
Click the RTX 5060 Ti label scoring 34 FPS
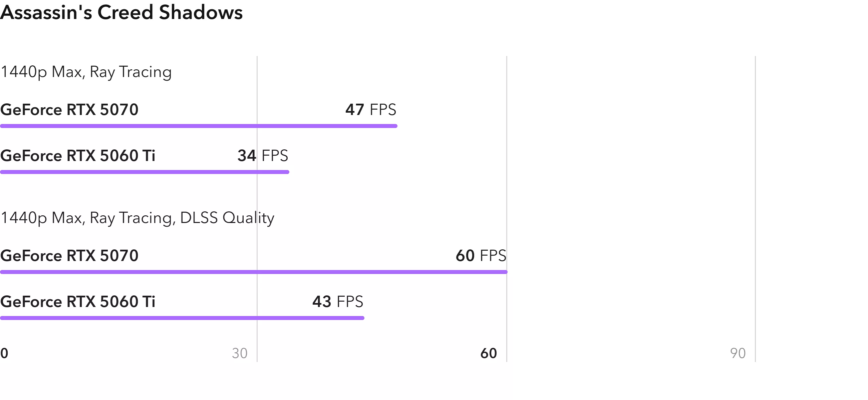[x=78, y=156]
